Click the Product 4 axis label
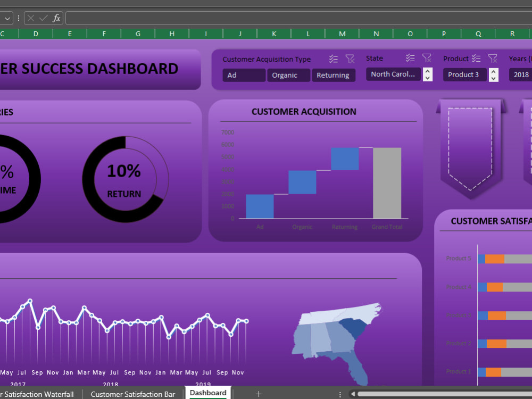The width and height of the screenshot is (532, 399). click(x=459, y=287)
